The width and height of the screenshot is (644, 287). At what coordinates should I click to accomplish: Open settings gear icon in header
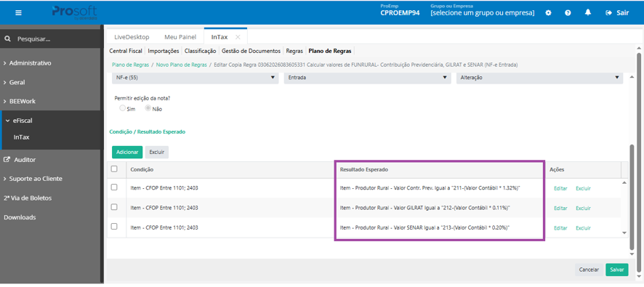(x=548, y=13)
